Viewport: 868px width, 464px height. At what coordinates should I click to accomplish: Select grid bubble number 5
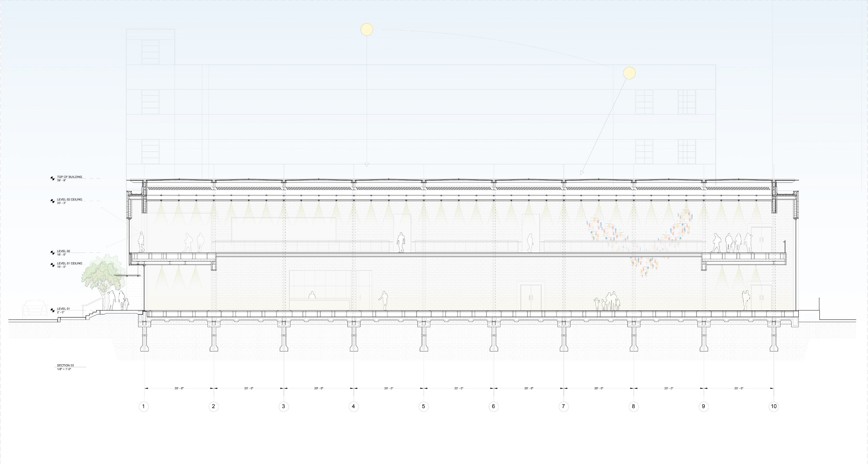tap(423, 406)
